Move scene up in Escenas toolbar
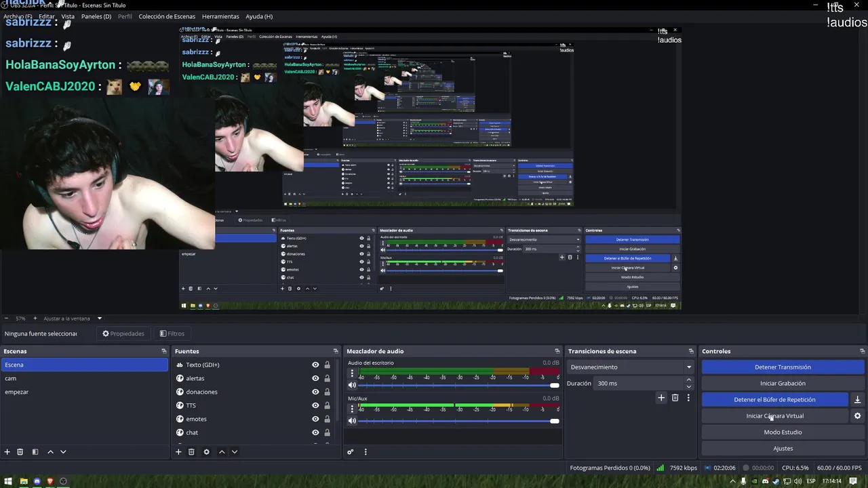868x488 pixels. point(50,452)
